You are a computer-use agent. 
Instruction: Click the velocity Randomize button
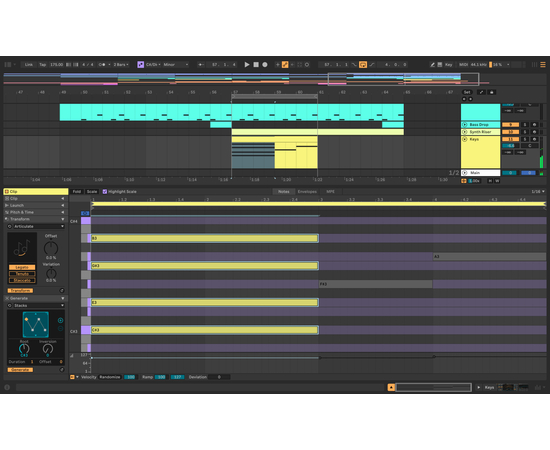110,377
